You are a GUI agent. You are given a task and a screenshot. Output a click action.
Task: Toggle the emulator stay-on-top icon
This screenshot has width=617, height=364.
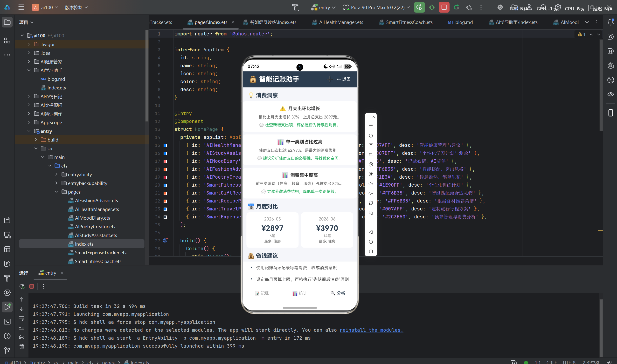click(x=371, y=145)
